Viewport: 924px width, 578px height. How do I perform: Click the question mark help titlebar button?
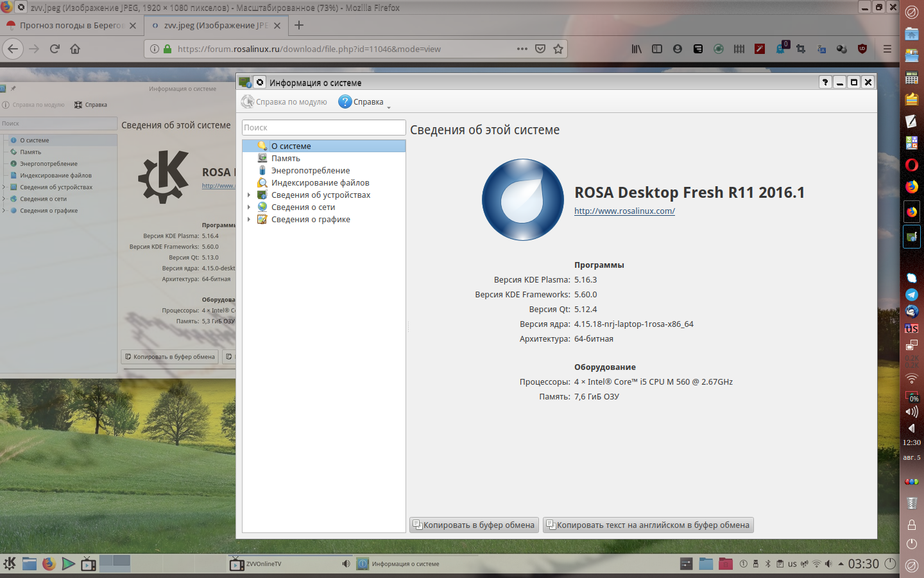(825, 82)
